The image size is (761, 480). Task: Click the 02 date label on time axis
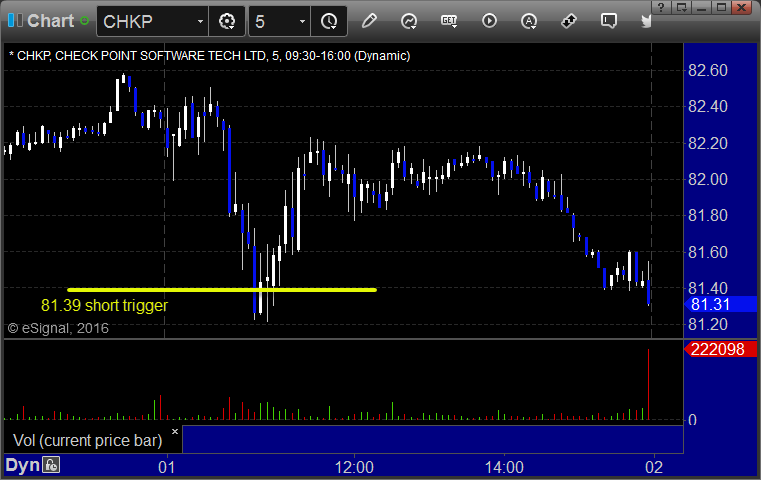click(654, 467)
